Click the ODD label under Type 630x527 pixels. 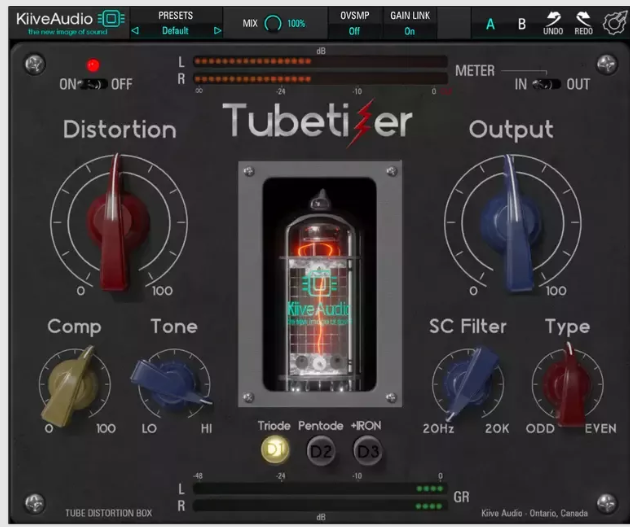pos(540,429)
